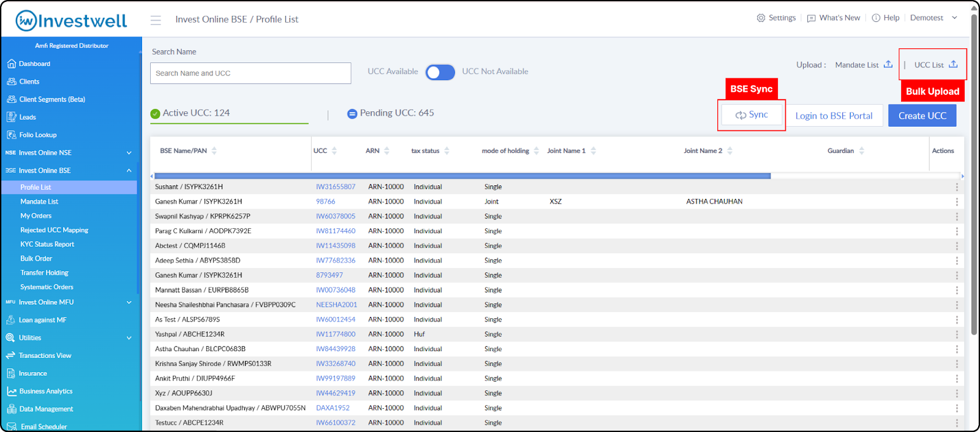
Task: Open Client Segments (Beta)
Action: [x=51, y=99]
